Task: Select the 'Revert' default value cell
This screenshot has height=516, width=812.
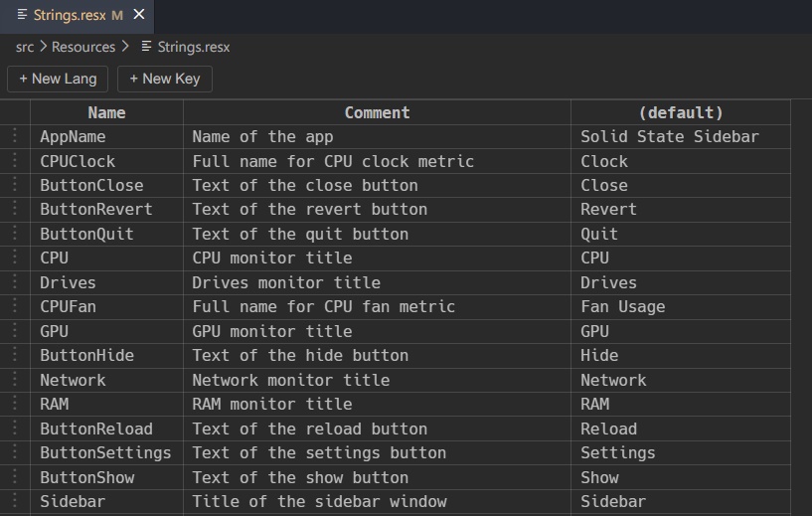Action: [681, 210]
